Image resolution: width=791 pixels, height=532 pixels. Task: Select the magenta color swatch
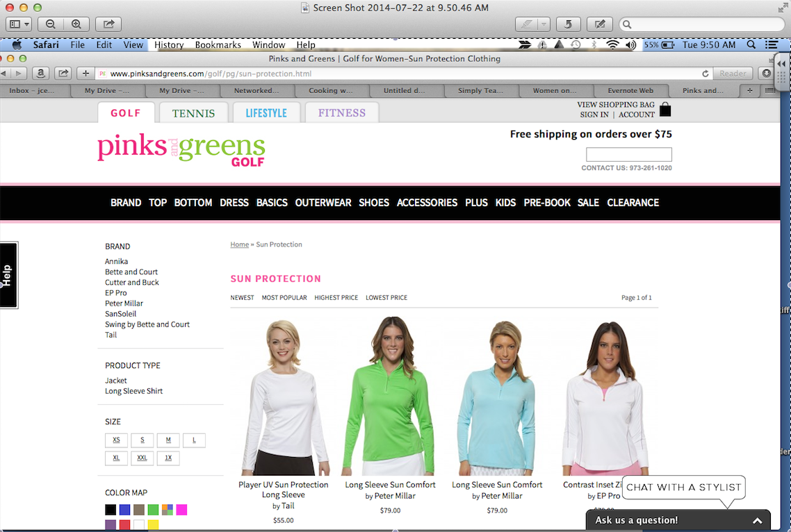pyautogui.click(x=181, y=510)
